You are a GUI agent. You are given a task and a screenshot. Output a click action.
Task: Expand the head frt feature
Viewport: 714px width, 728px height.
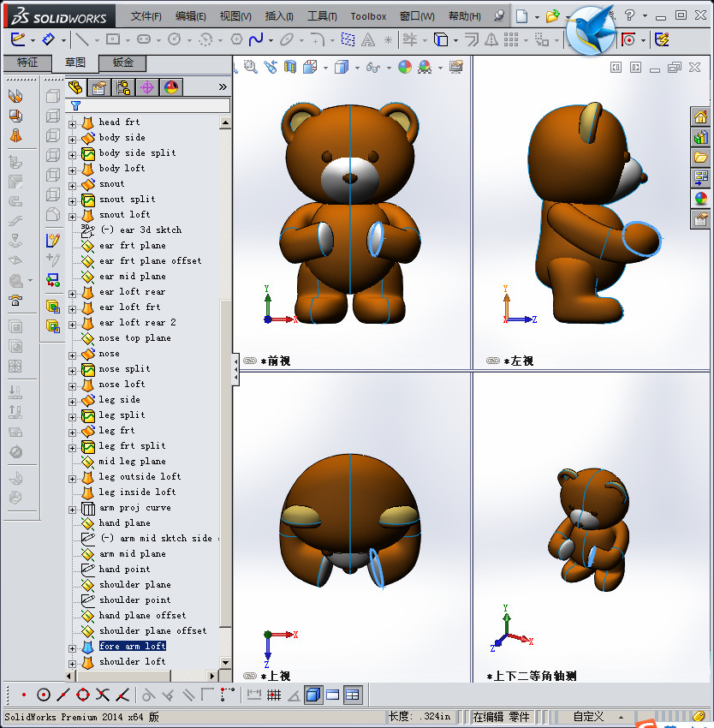[x=73, y=124]
